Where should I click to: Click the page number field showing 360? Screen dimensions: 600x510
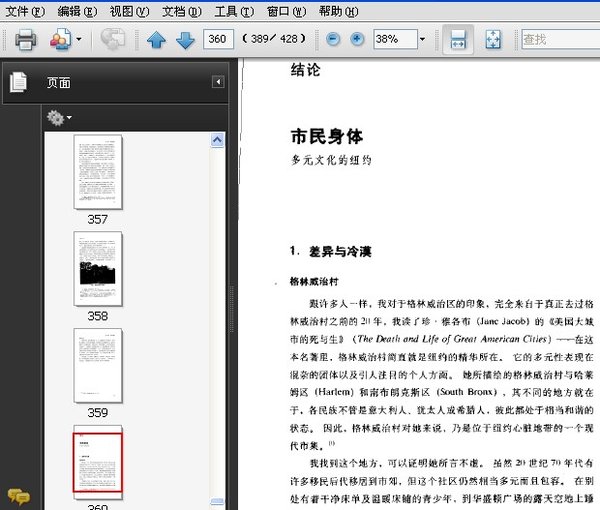(x=216, y=40)
